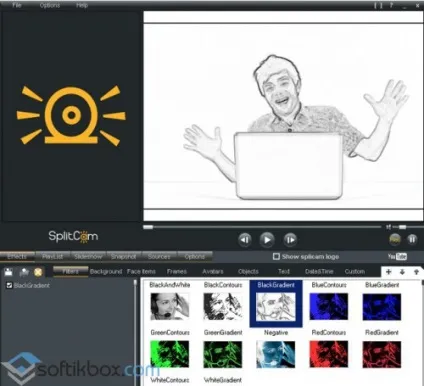Screen dimensions: 424x386
Task: Select the RedContours filter thumbnail
Action: tap(329, 354)
